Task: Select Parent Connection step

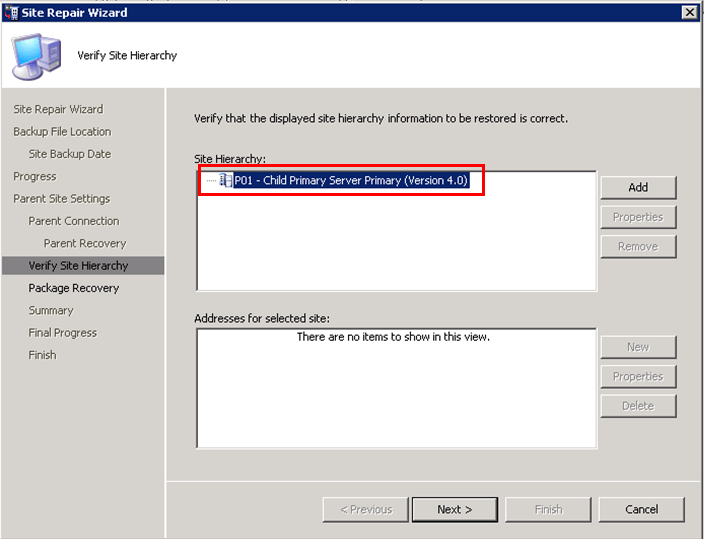Action: coord(74,221)
